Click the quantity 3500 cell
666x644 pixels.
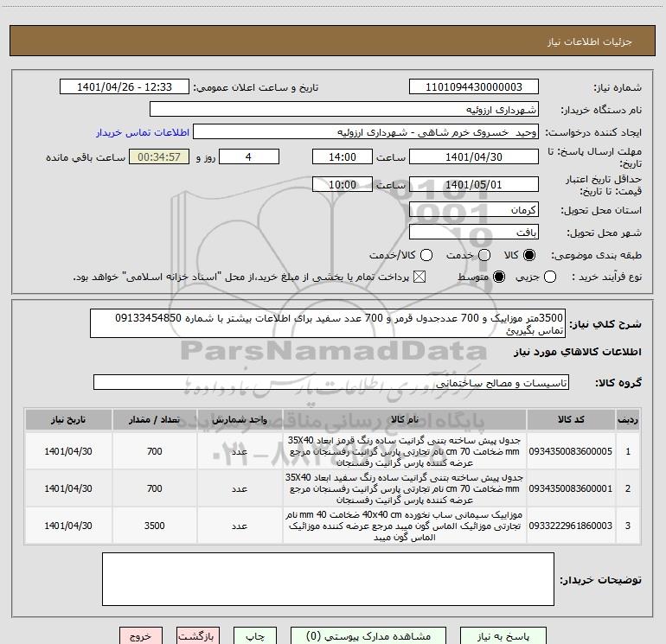point(155,526)
